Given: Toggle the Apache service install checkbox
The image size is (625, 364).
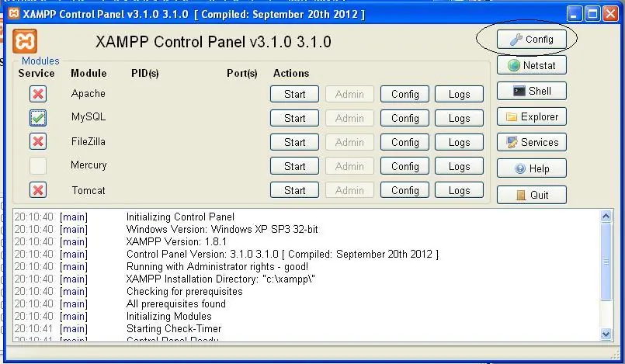Looking at the screenshot, I should [38, 94].
